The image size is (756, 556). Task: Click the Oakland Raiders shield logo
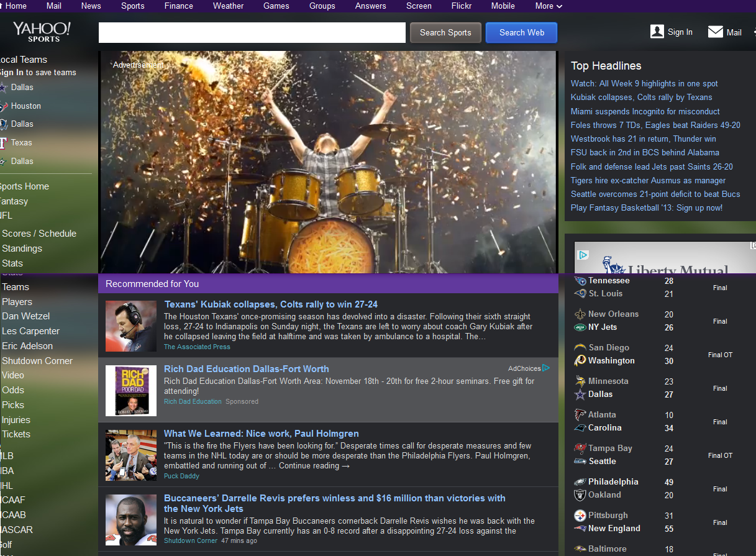click(x=580, y=495)
